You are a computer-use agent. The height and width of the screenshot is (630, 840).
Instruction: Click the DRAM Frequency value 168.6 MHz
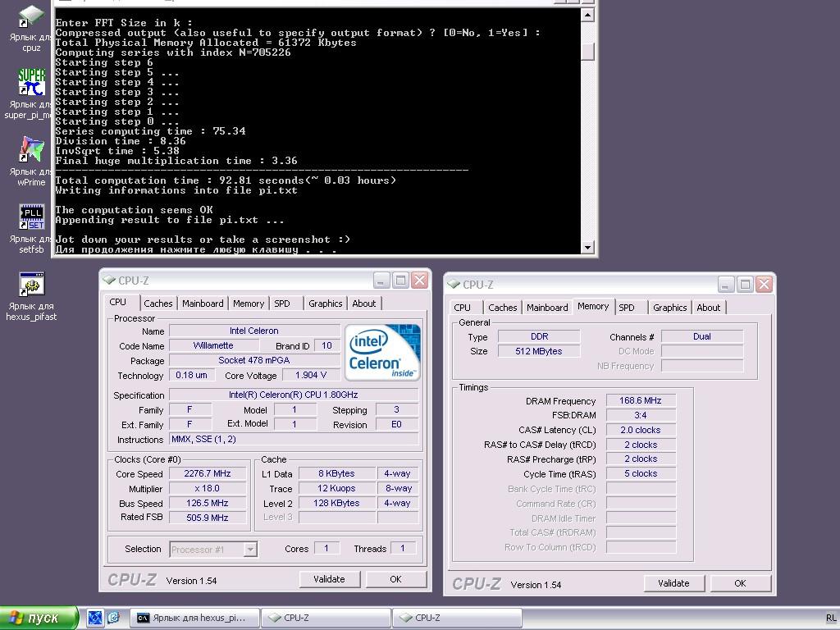tap(641, 400)
